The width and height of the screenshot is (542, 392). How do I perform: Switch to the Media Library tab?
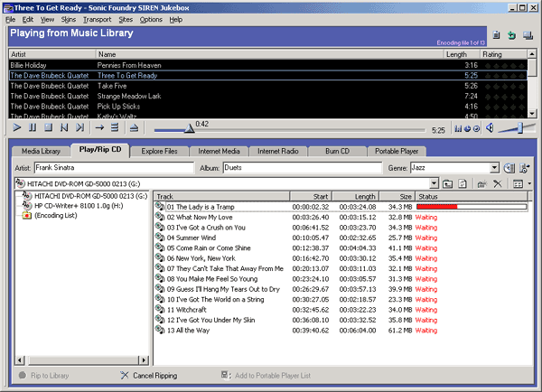click(41, 152)
